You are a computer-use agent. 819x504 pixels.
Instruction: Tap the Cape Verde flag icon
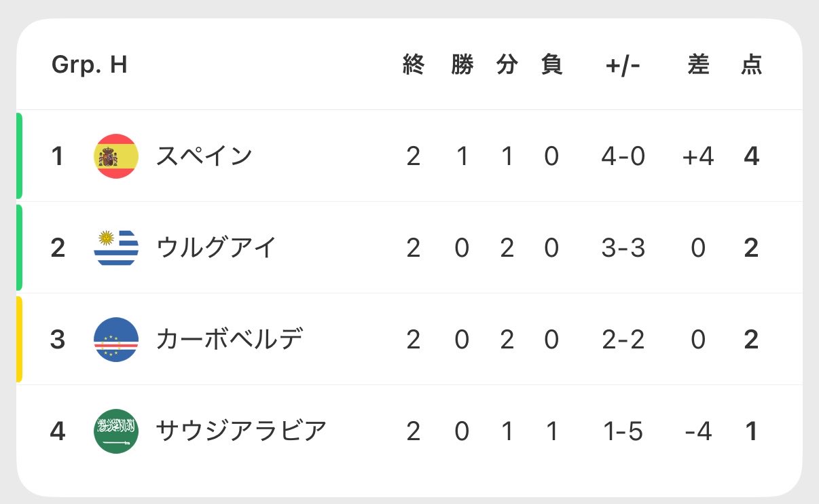116,340
